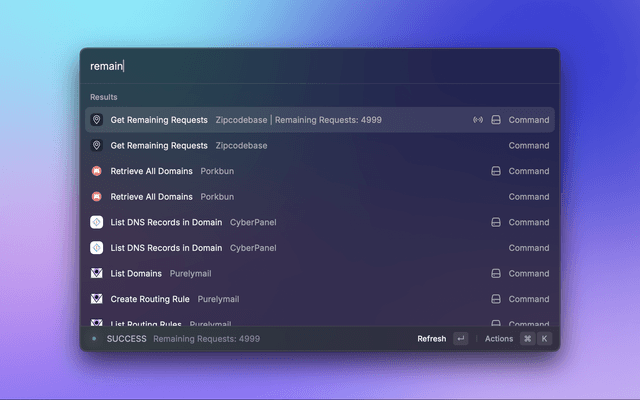Select the Get Remaining Requests result showing 4999
The width and height of the screenshot is (640, 400).
click(245, 120)
